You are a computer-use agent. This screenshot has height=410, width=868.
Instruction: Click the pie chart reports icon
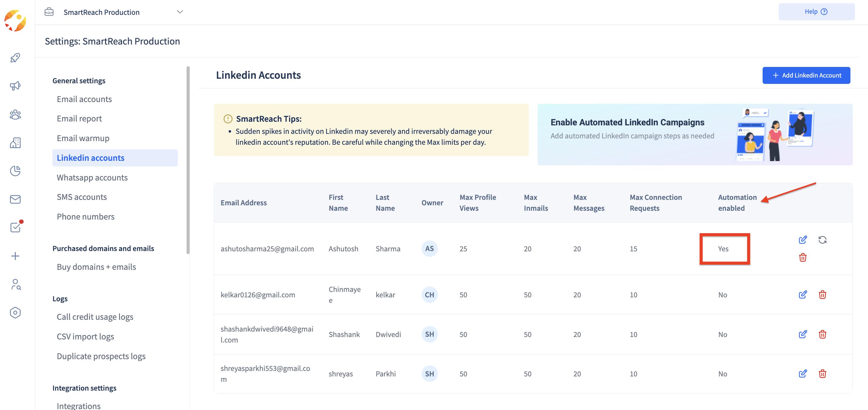coord(15,171)
